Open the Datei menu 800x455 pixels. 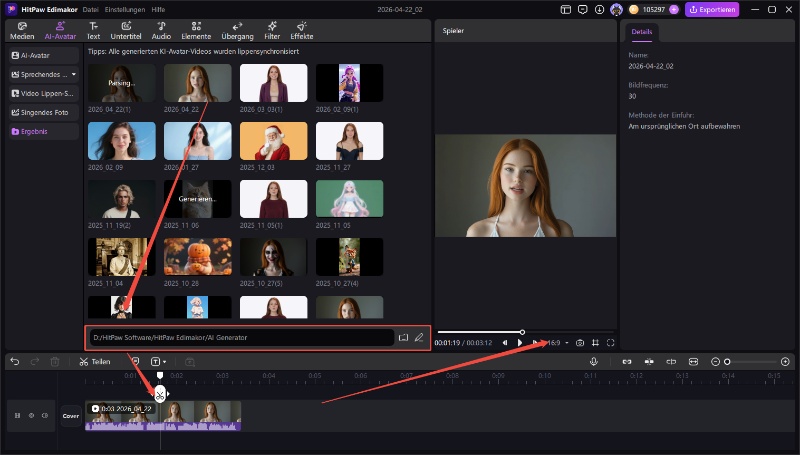pyautogui.click(x=90, y=9)
